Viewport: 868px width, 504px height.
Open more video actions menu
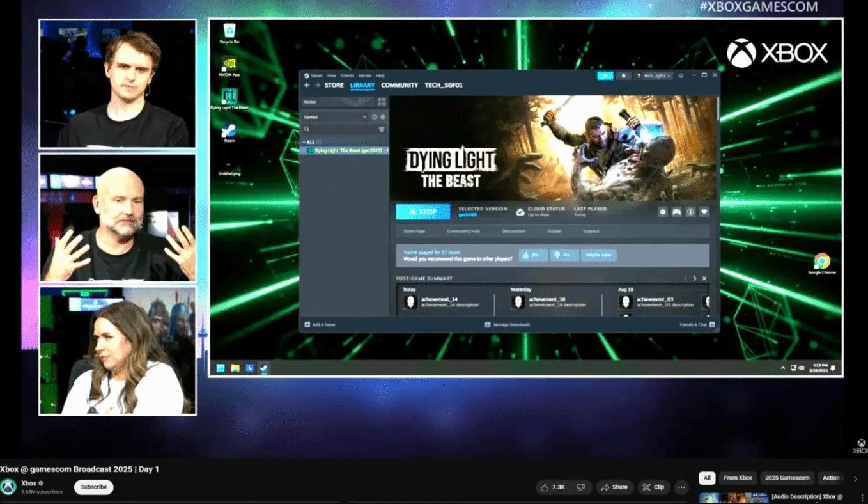pyautogui.click(x=681, y=487)
